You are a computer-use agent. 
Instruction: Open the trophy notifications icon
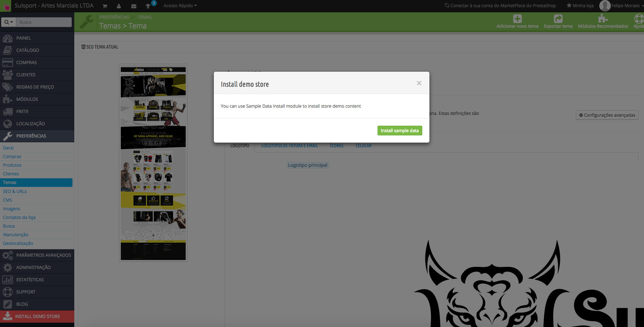(148, 6)
